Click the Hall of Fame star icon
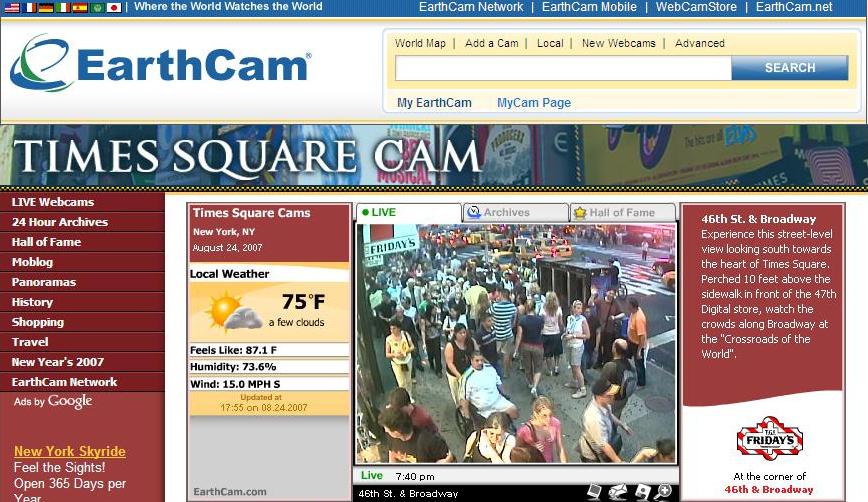The height and width of the screenshot is (502, 868). click(580, 213)
